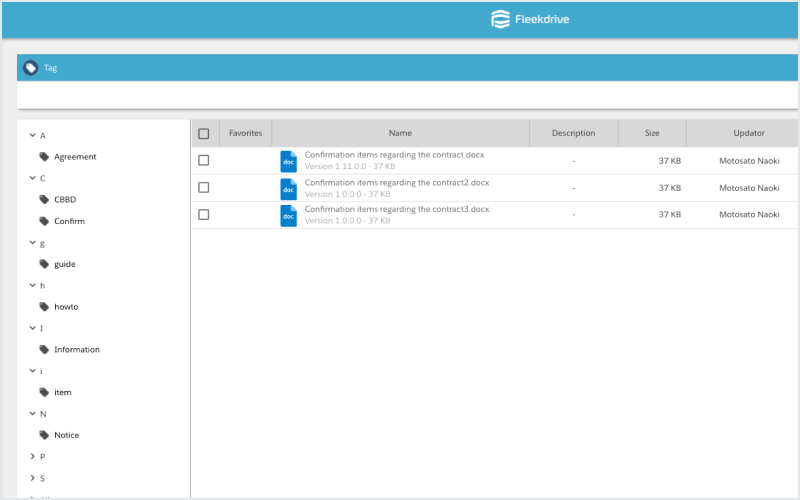The image size is (800, 500).
Task: Sort by the Name column header
Action: click(401, 133)
